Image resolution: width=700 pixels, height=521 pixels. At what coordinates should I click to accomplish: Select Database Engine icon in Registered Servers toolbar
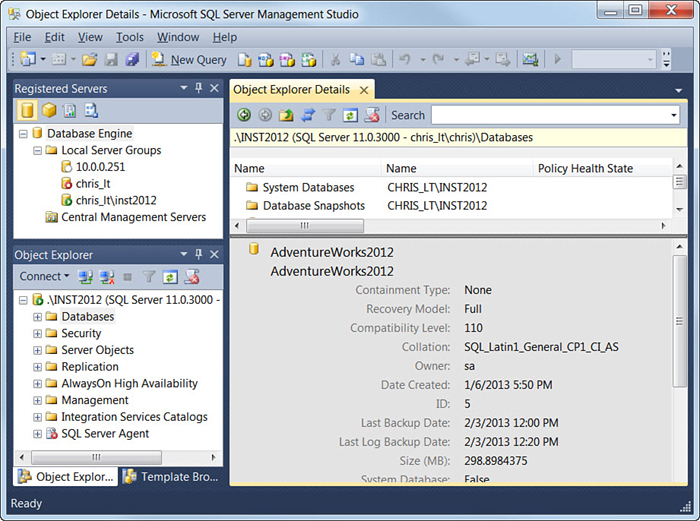click(27, 110)
